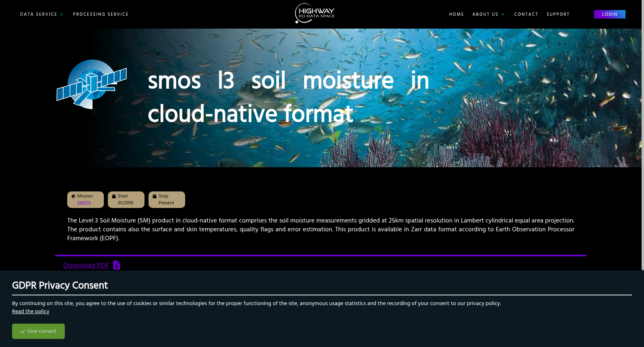
Task: Click the Mission satellite icon in tag
Action: (73, 196)
